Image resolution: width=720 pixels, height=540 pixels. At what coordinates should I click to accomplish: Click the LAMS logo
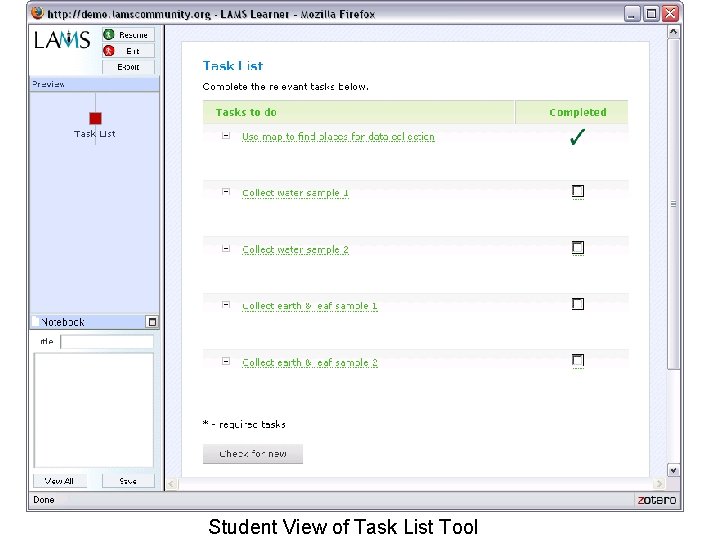point(62,40)
